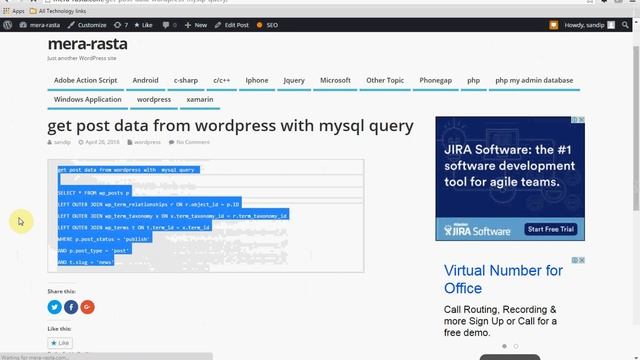This screenshot has width=640, height=360.
Task: Click the post title heading
Action: tap(230, 126)
